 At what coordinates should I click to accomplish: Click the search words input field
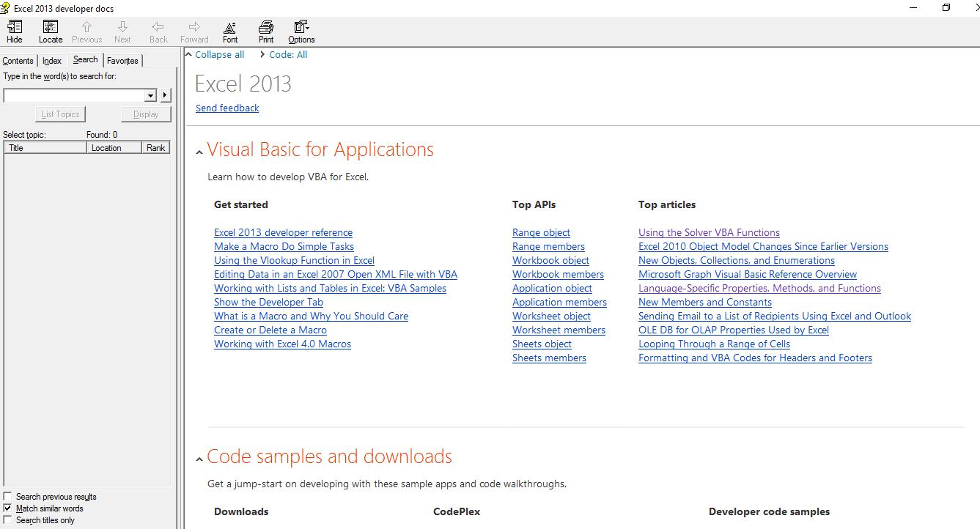(x=74, y=95)
